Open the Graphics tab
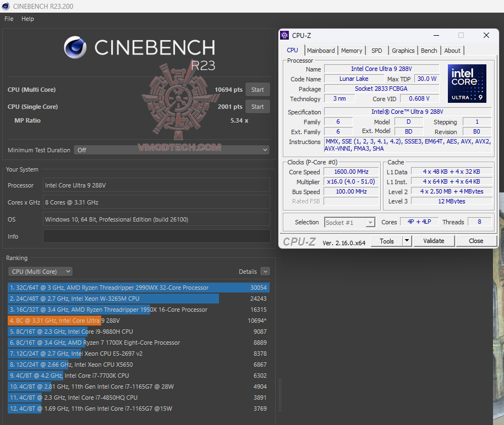Screen dimensions: 504x425 click(x=403, y=50)
